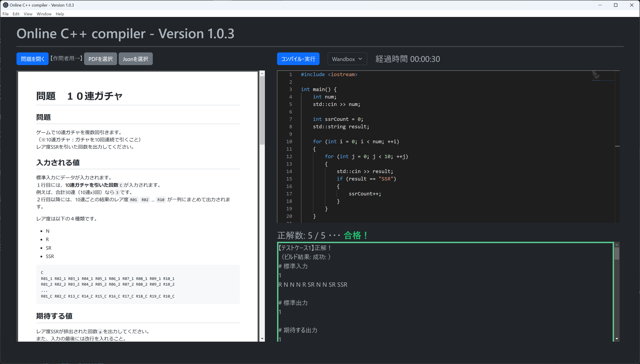Click the results panel scroll-up arrow
The image size is (640, 364).
coord(617,245)
